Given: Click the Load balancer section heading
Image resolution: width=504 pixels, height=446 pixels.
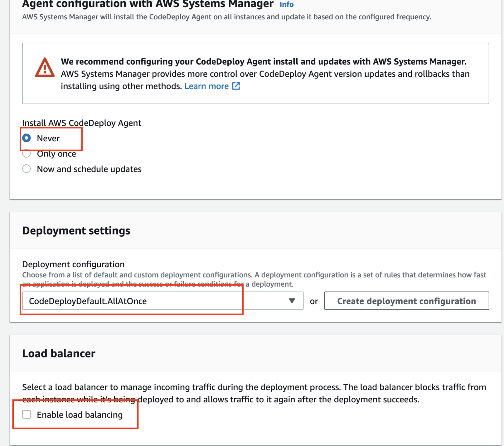Looking at the screenshot, I should pos(59,353).
